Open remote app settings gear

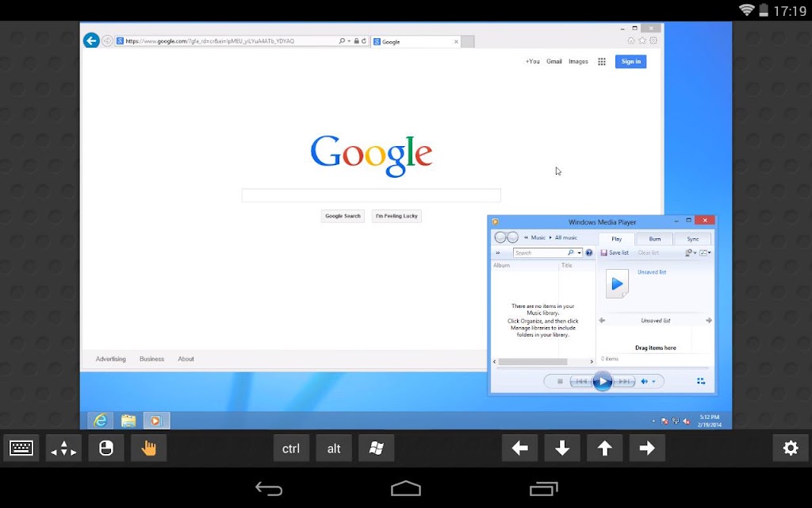coord(791,448)
